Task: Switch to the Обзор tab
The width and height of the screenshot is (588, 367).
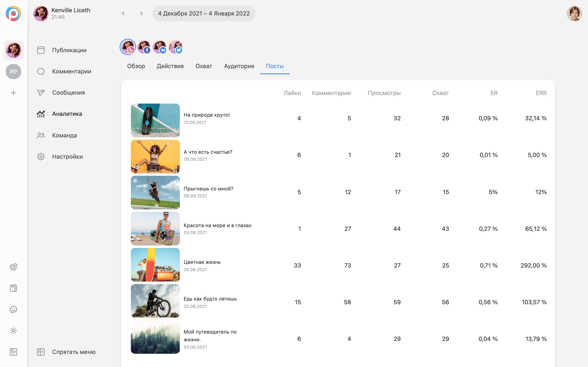Action: [136, 66]
